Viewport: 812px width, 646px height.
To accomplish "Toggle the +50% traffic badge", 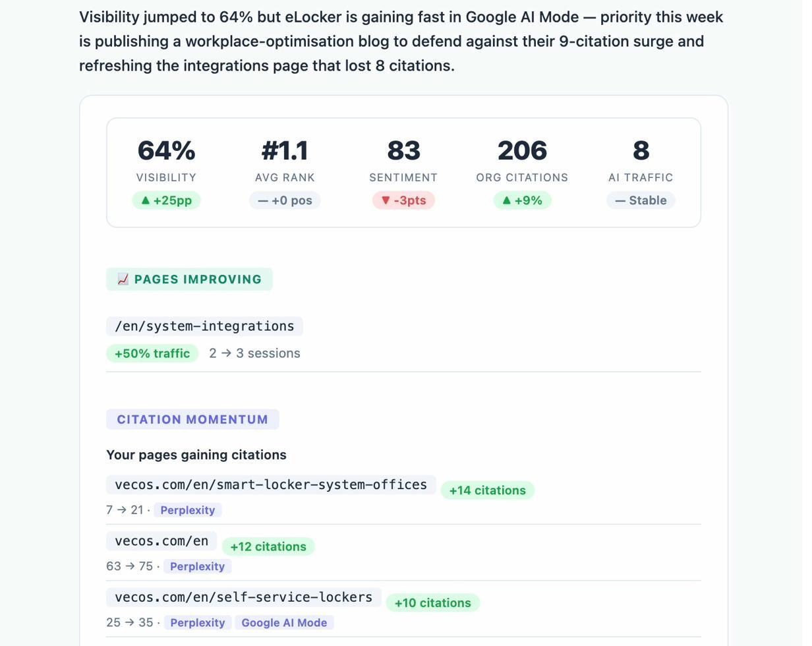I will (152, 353).
